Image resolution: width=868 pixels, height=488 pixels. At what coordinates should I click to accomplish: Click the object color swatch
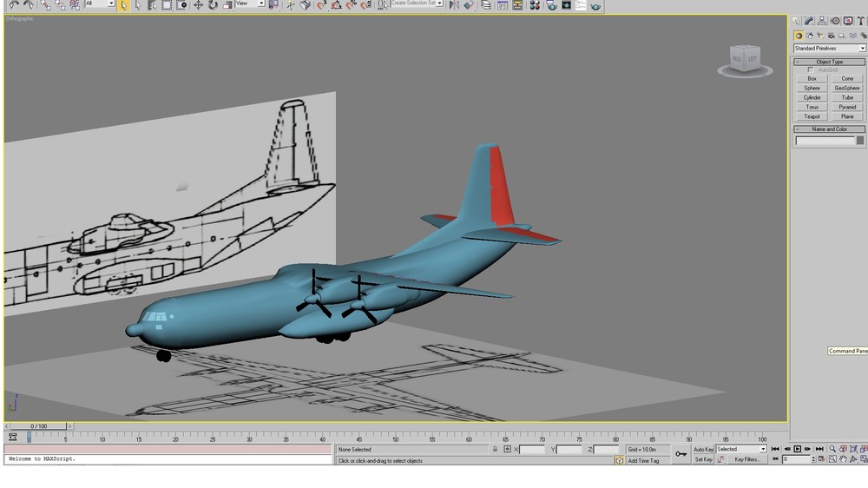pos(860,141)
